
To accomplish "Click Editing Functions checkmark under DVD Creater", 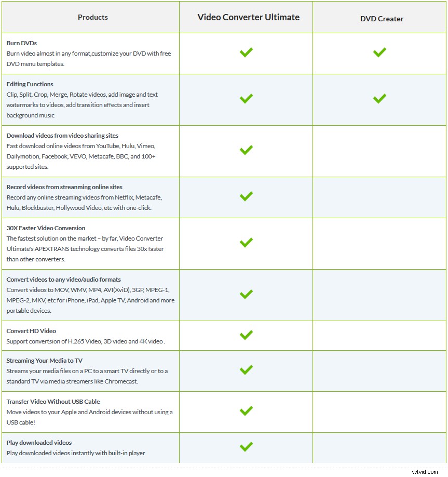I will tap(379, 98).
